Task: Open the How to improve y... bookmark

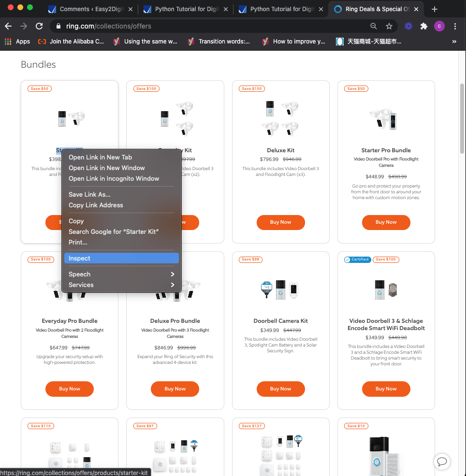Action: [x=293, y=42]
